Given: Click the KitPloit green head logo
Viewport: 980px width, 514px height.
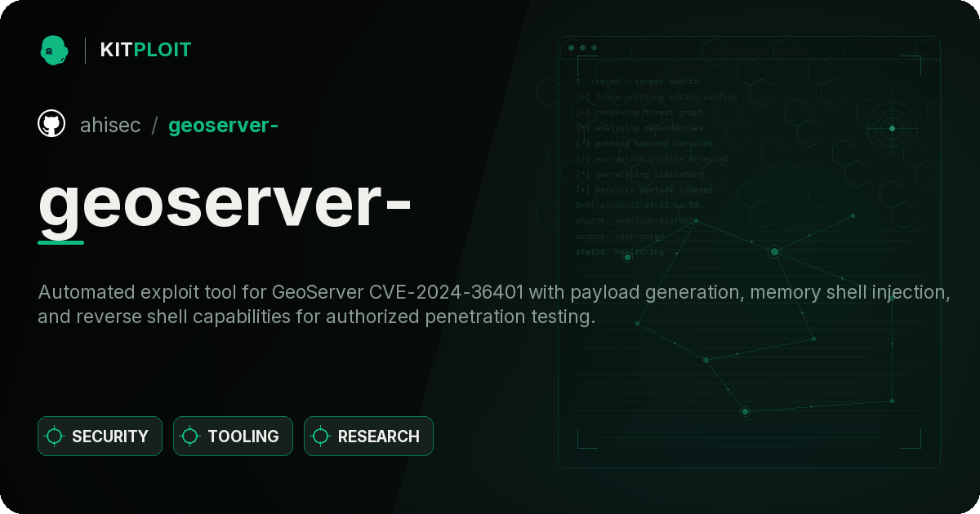Looking at the screenshot, I should tap(54, 50).
